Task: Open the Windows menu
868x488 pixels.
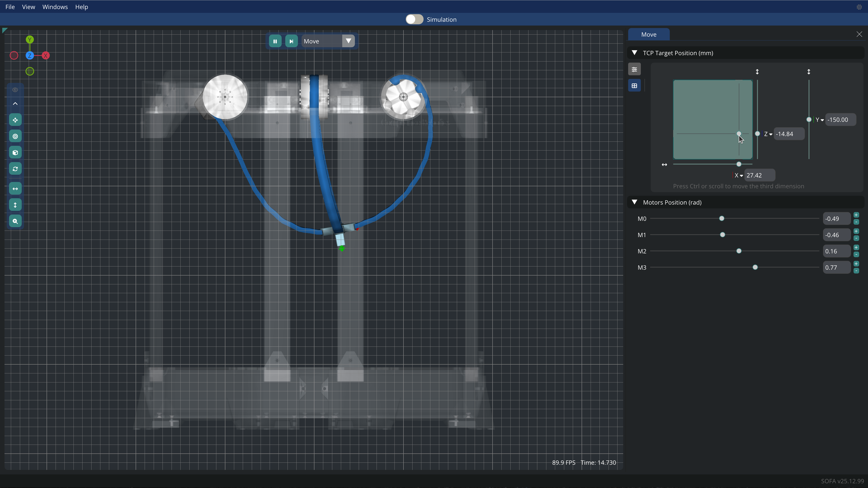Action: [55, 7]
